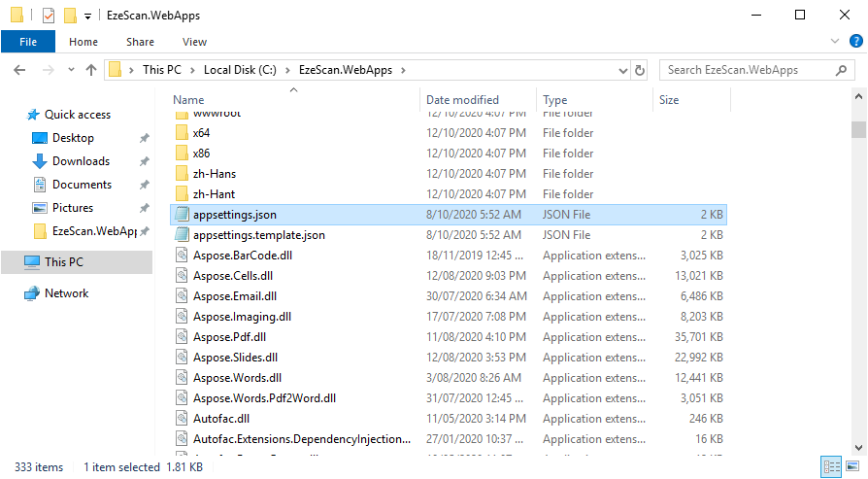Open the File menu
This screenshot has width=868, height=479.
(28, 42)
